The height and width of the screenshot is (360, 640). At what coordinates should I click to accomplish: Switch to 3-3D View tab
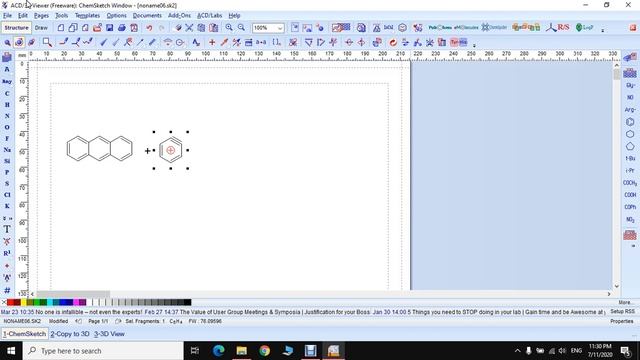(109, 334)
